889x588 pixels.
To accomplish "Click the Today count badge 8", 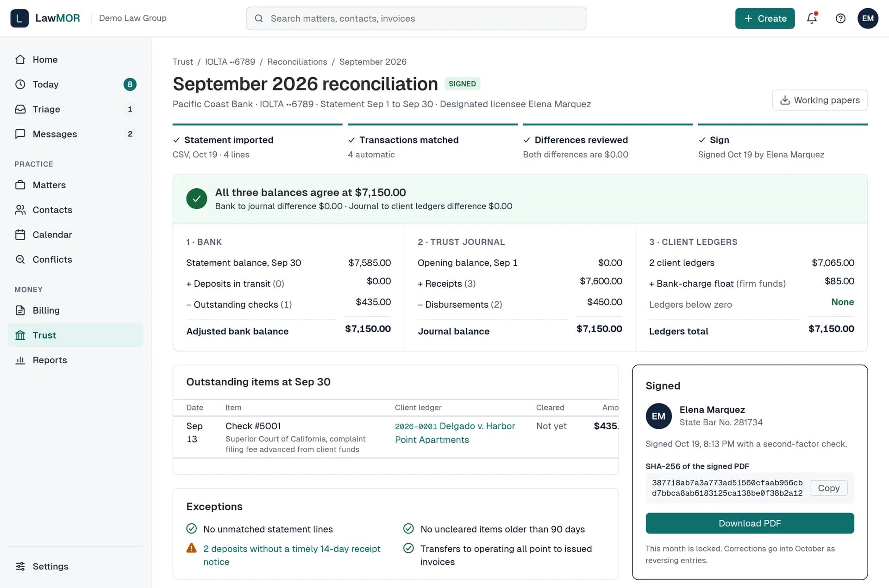I will point(130,84).
